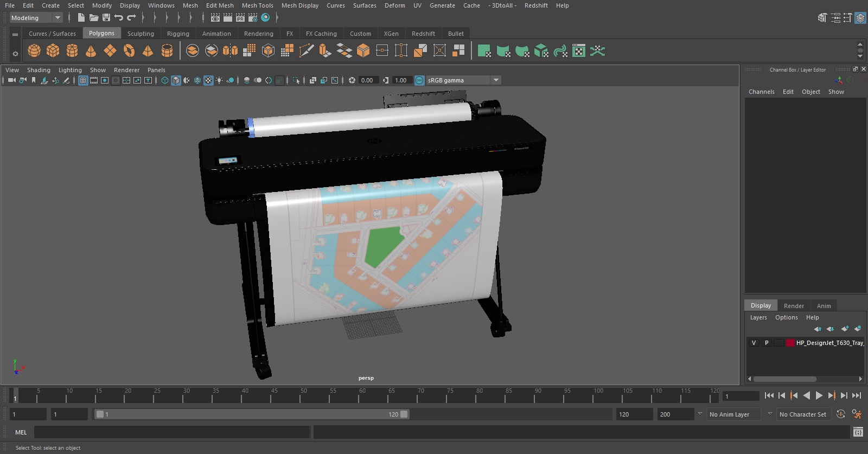Toggle Isolate Select in viewport toolbar
The image size is (868, 454).
(296, 80)
